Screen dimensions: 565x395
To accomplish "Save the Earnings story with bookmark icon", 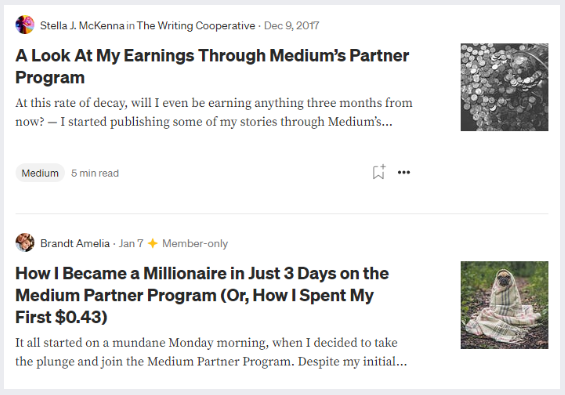I will coord(379,172).
